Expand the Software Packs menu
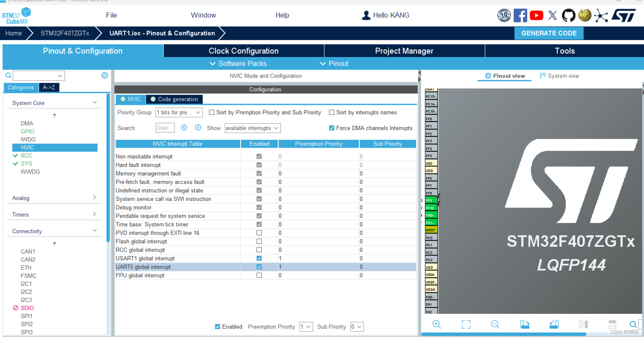This screenshot has width=644, height=337. pos(238,63)
